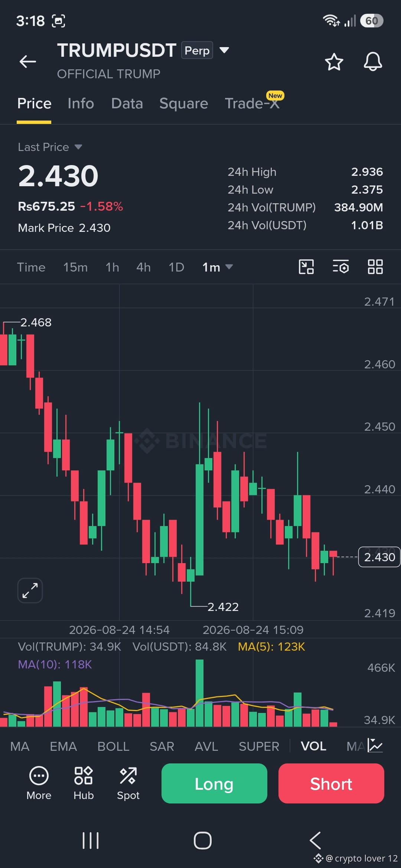Toggle the AVL indicator

(206, 746)
